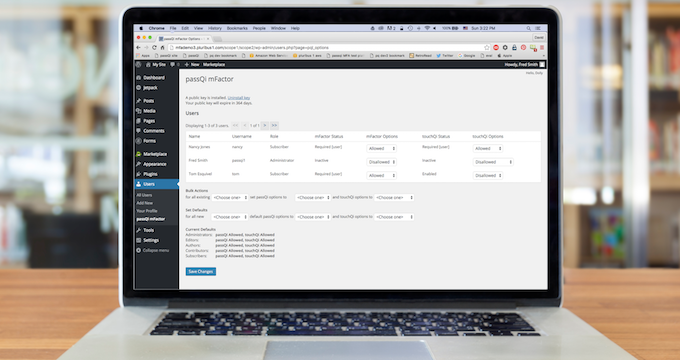Click the Uninstall key link
This screenshot has width=680, height=360.
tap(239, 98)
